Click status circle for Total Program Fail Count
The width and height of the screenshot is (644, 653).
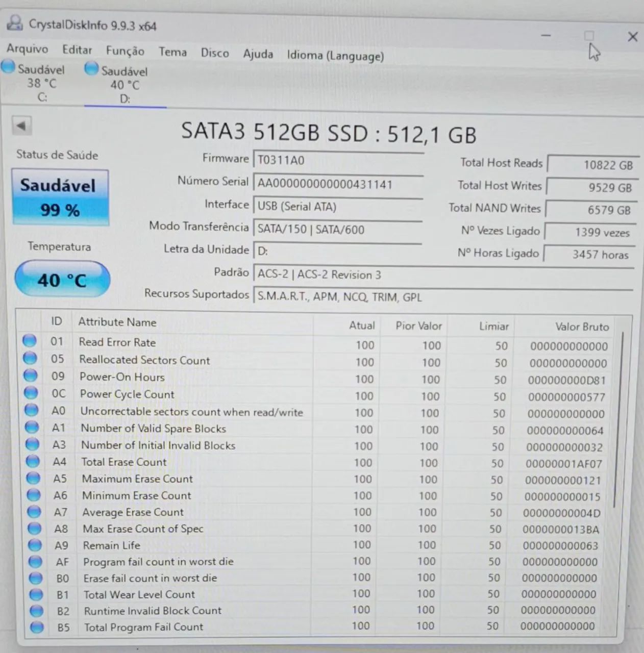pyautogui.click(x=37, y=626)
